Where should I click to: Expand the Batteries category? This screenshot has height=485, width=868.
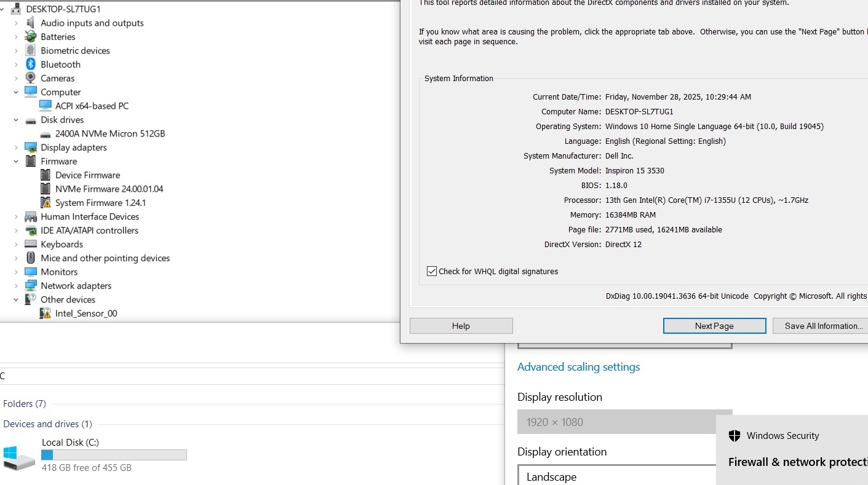[x=16, y=37]
